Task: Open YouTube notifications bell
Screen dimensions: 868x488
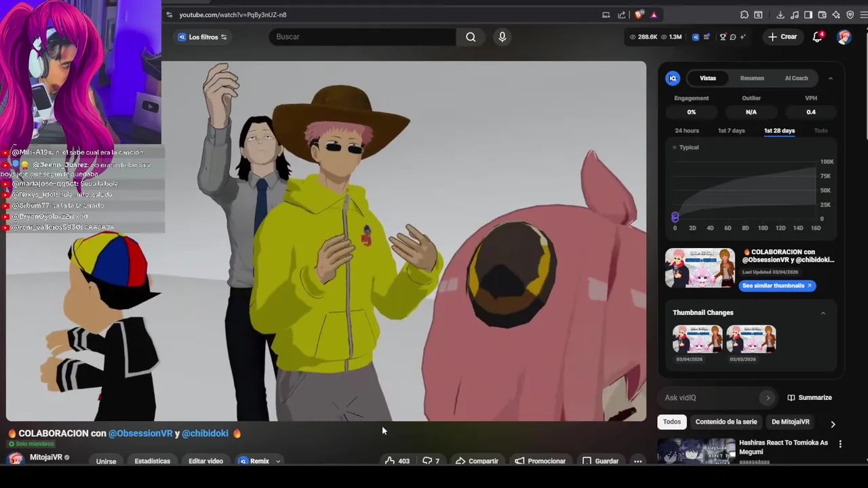Action: (x=818, y=37)
